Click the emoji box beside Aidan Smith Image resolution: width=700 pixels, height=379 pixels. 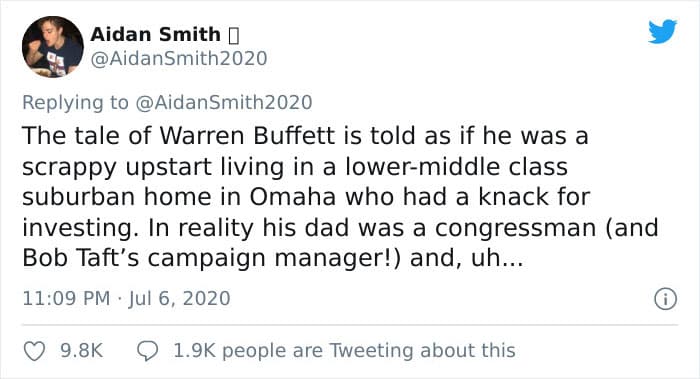(234, 36)
